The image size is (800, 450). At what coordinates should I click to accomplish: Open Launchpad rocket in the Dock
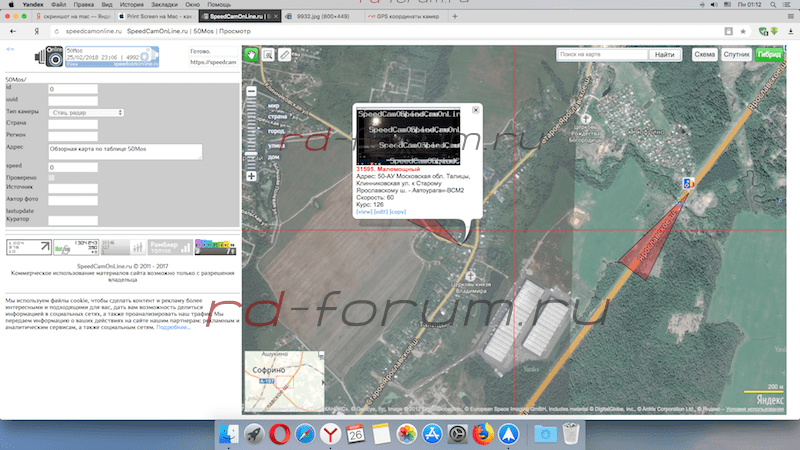(254, 434)
